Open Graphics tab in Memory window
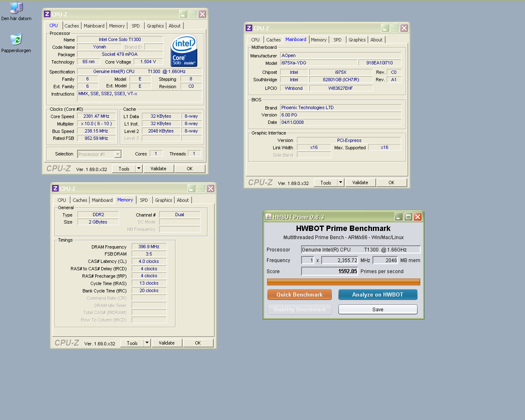 click(x=164, y=200)
